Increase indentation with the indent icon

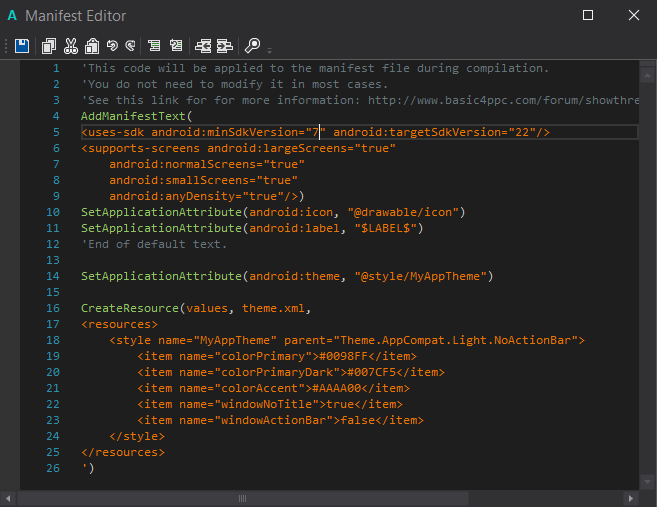[x=224, y=46]
